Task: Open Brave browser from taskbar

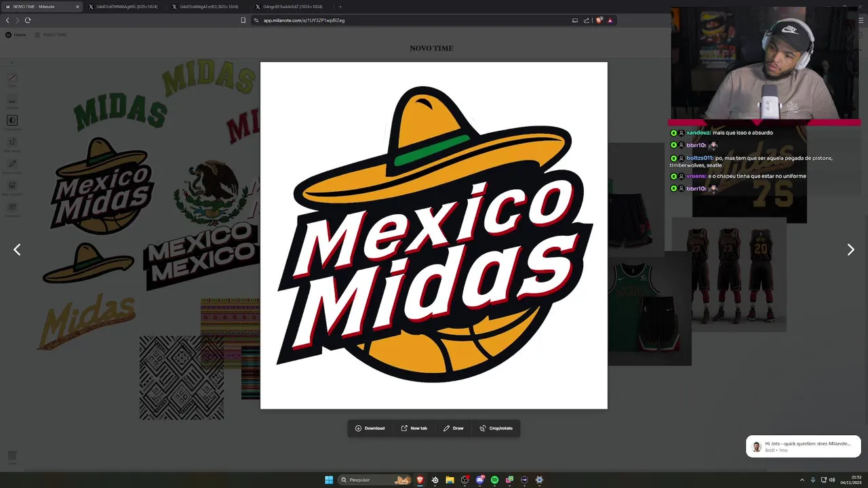Action: point(420,480)
